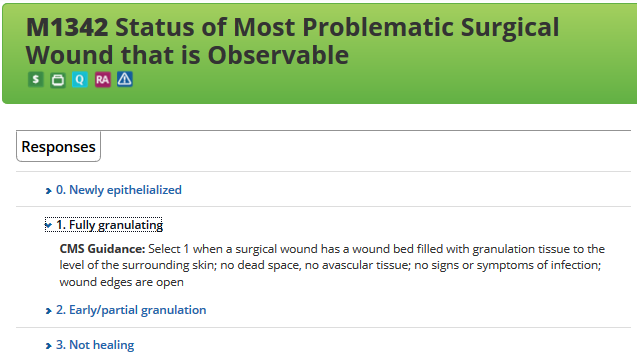Open response 0. Newly epithelialized
Image resolution: width=637 pixels, height=364 pixels.
[x=119, y=190]
